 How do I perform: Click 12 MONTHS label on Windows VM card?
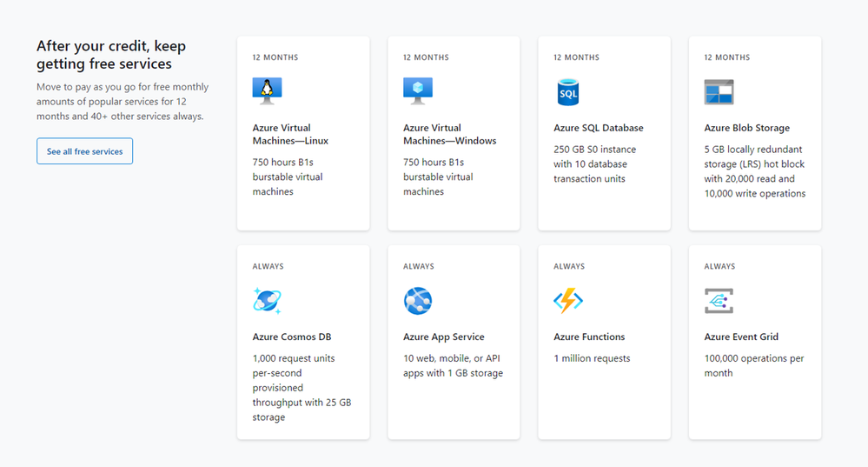(x=426, y=57)
